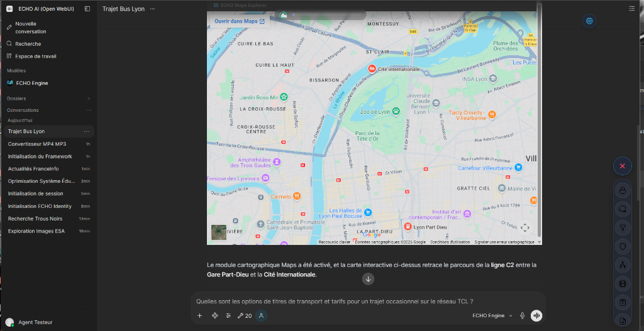This screenshot has width=644, height=331.
Task: Open chat title options menu beside Trajet Bus Lyon
Action: tap(152, 9)
